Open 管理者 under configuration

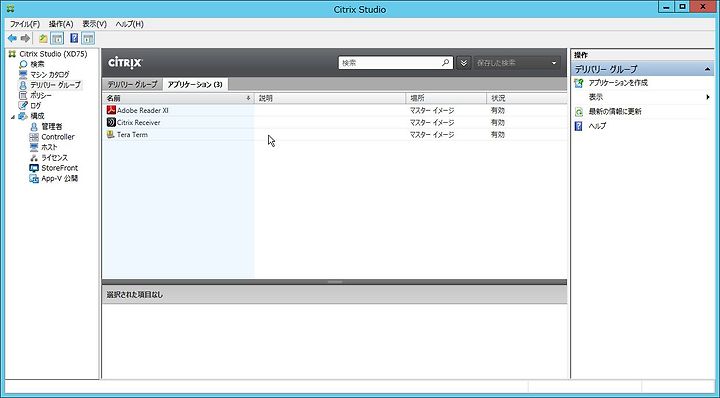(x=51, y=127)
